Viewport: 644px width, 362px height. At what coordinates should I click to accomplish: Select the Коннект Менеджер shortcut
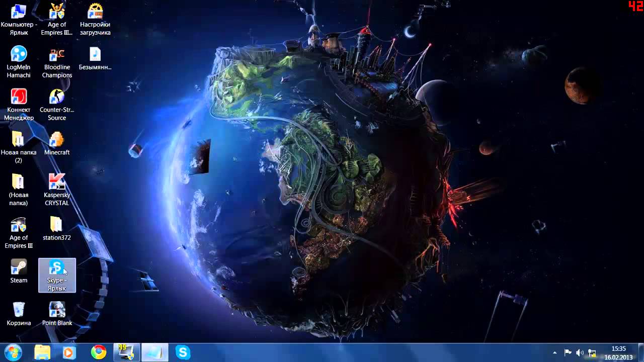pos(19,105)
